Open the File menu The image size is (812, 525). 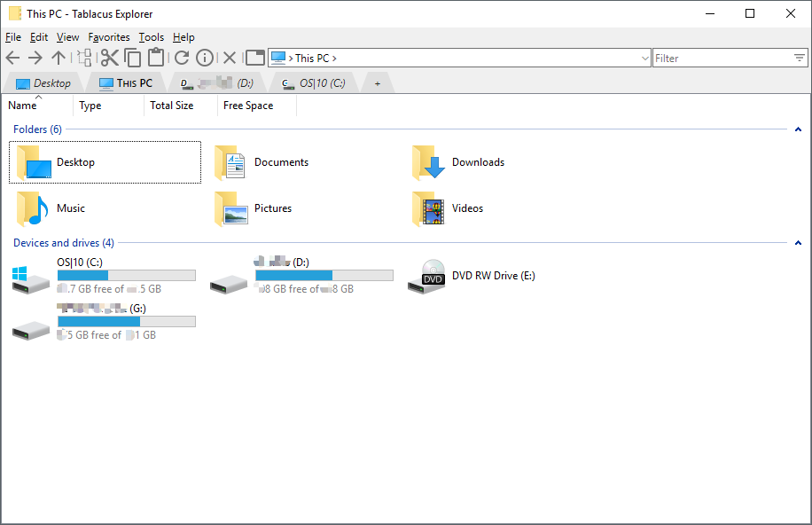[13, 37]
